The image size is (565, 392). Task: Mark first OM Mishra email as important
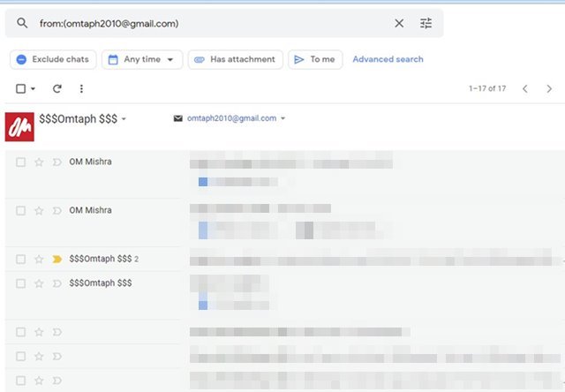(56, 162)
